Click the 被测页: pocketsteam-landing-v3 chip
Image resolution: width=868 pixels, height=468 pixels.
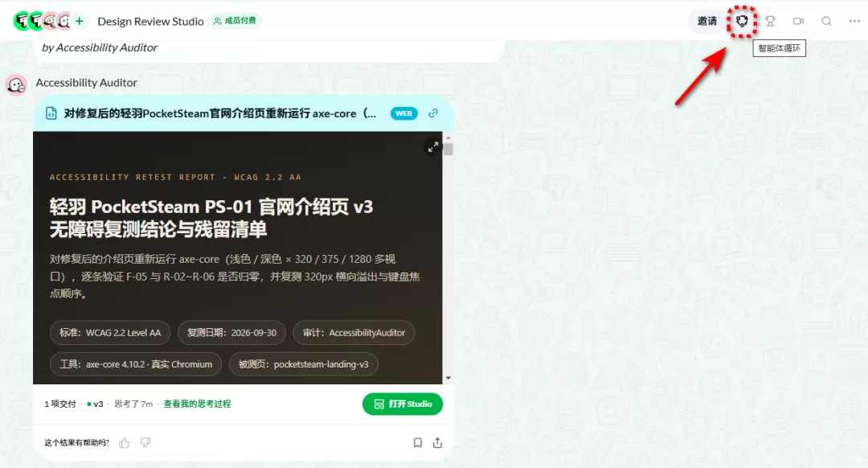click(x=303, y=364)
